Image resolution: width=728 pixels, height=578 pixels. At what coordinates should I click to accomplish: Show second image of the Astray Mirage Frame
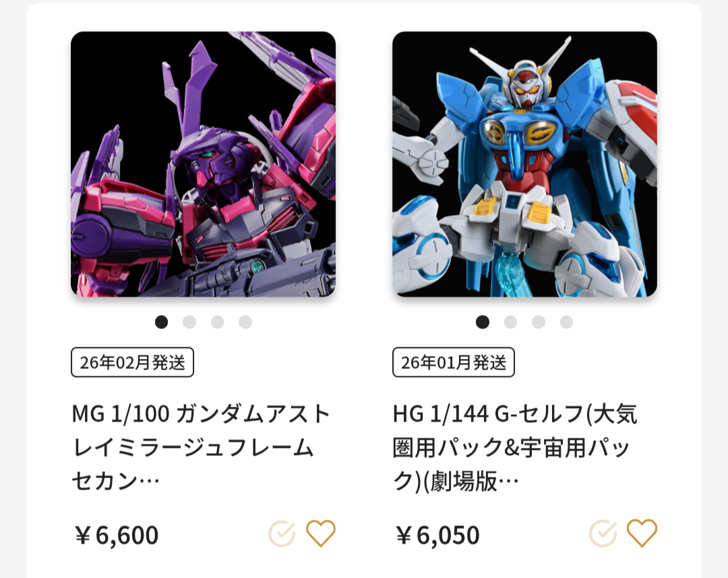click(x=189, y=322)
